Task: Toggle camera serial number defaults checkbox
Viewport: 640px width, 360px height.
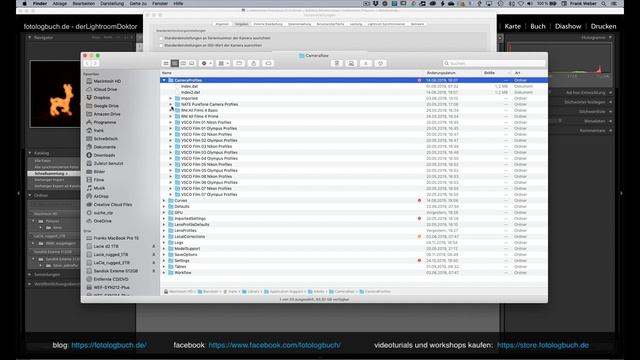Action: point(161,38)
